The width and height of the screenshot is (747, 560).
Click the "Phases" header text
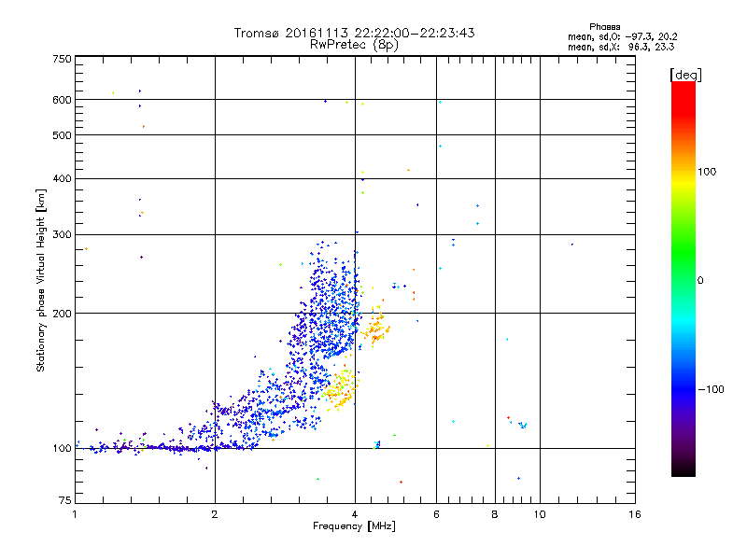(604, 27)
